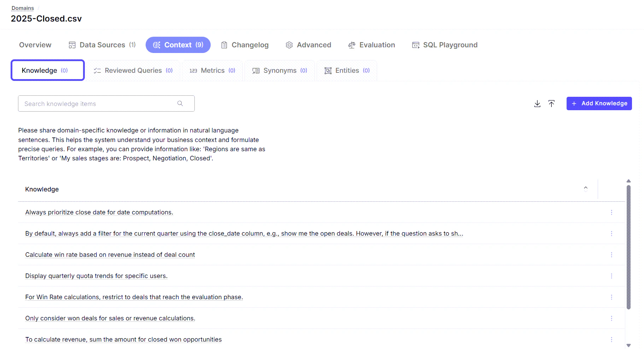Open the kebab menu for the close date rule
Viewport: 644px width, 349px height.
point(612,212)
